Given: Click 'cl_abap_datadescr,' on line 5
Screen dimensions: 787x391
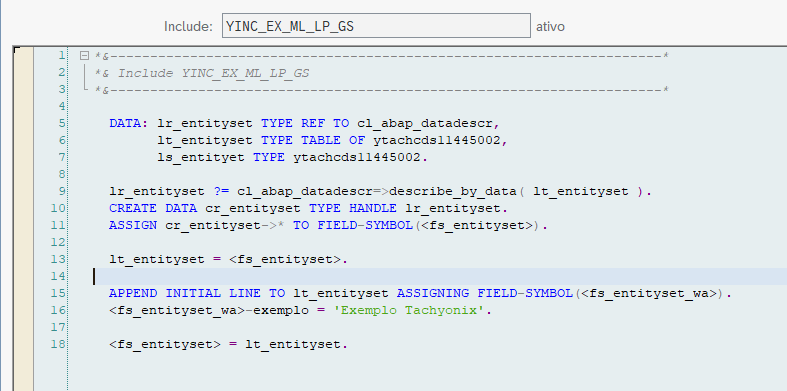Looking at the screenshot, I should [x=429, y=123].
